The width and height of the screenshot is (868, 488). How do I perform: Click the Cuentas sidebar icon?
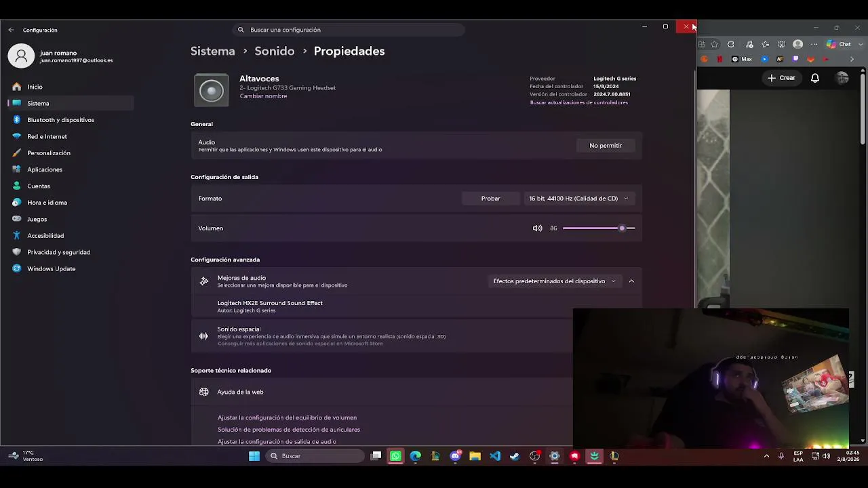(x=17, y=186)
